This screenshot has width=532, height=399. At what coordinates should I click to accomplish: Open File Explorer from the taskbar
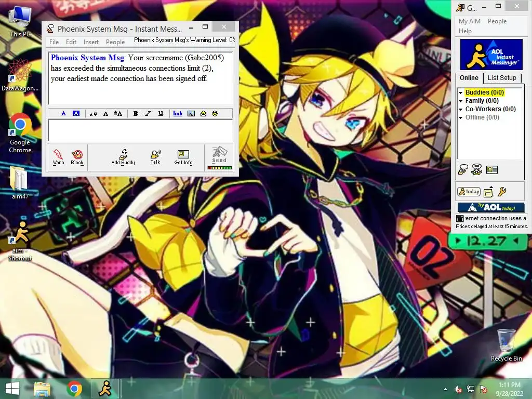click(x=42, y=389)
